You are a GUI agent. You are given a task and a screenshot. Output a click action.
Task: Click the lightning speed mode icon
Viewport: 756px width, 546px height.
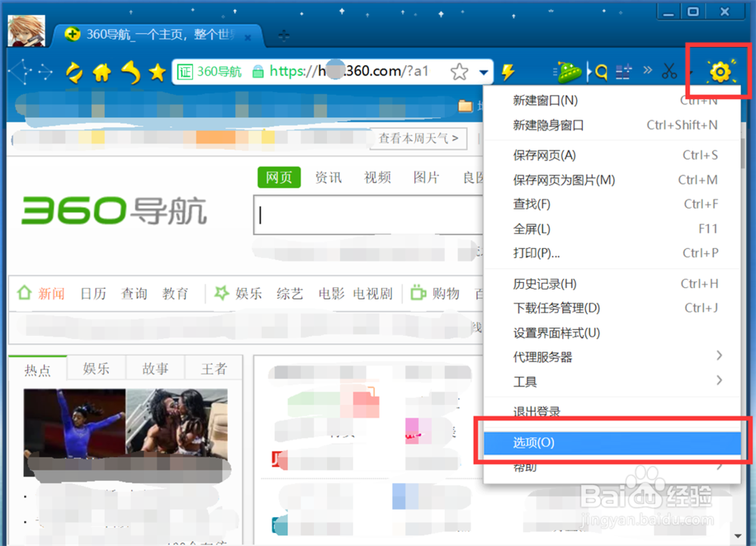click(x=508, y=72)
